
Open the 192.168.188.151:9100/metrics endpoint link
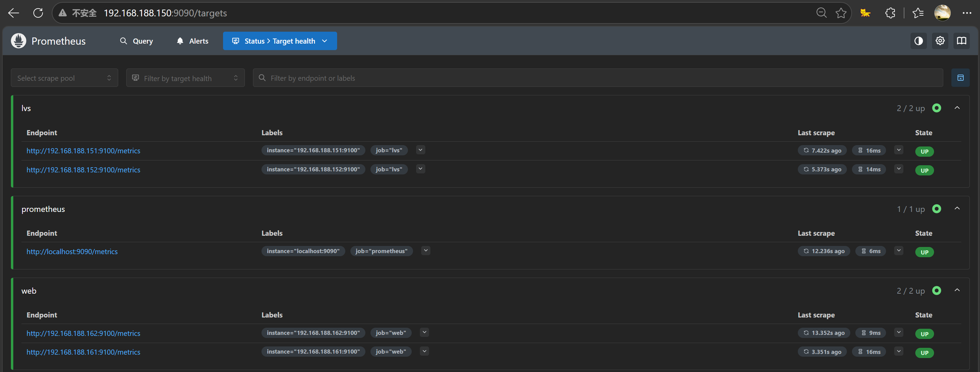(x=83, y=151)
